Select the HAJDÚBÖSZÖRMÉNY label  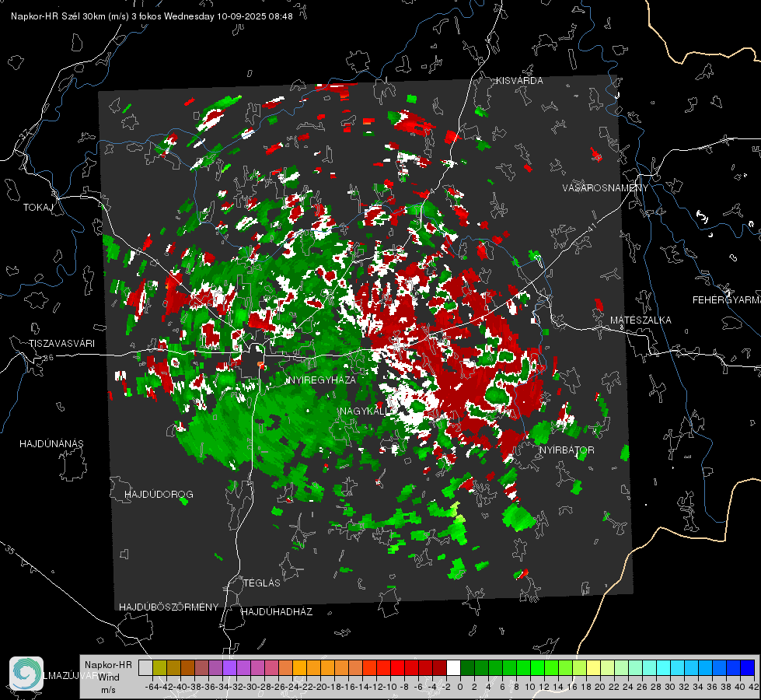169,607
